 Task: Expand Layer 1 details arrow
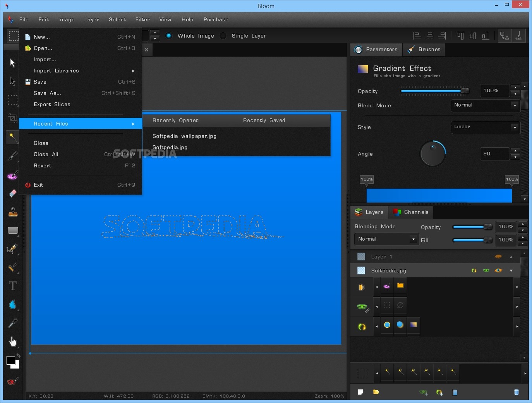point(511,257)
